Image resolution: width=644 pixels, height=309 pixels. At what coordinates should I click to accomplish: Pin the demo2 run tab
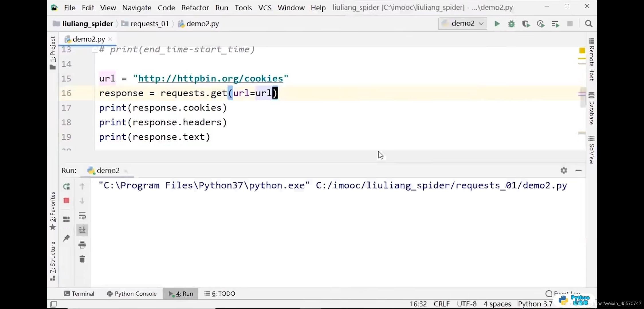(66, 238)
